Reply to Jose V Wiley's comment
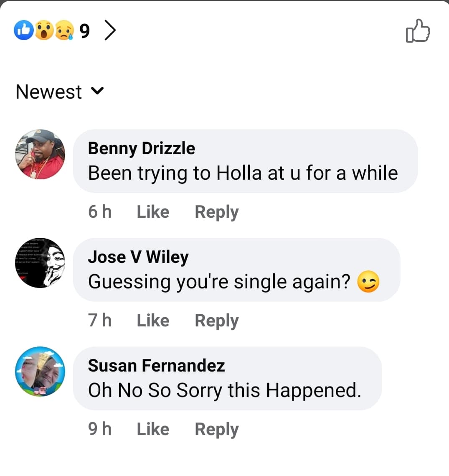The image size is (449, 476). 216,321
